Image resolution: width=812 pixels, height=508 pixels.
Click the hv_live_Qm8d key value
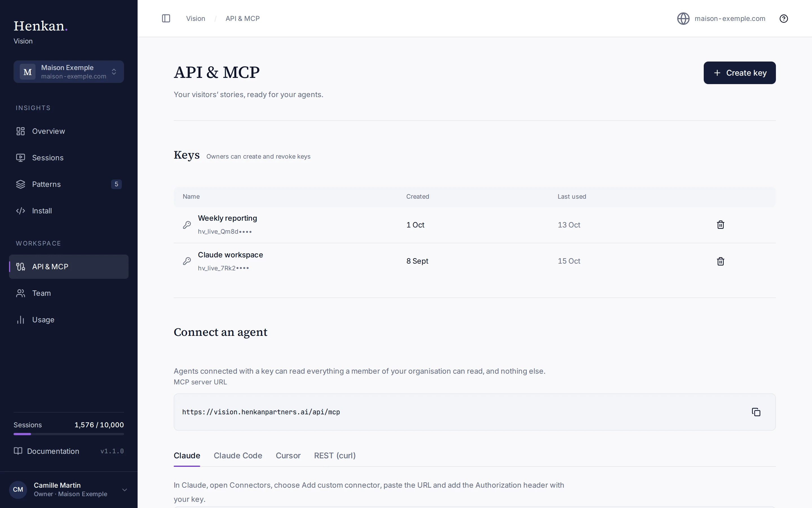[225, 231]
